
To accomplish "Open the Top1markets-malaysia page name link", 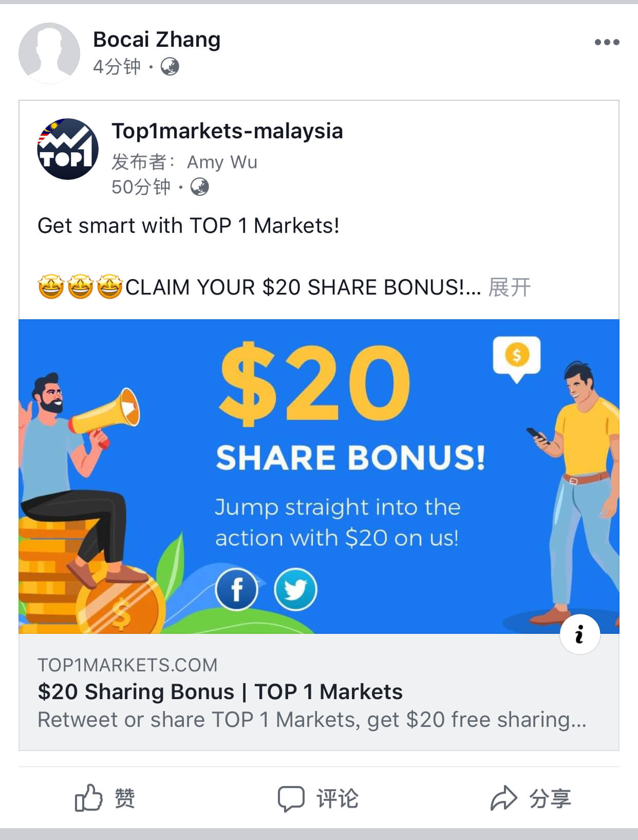I will click(x=227, y=131).
